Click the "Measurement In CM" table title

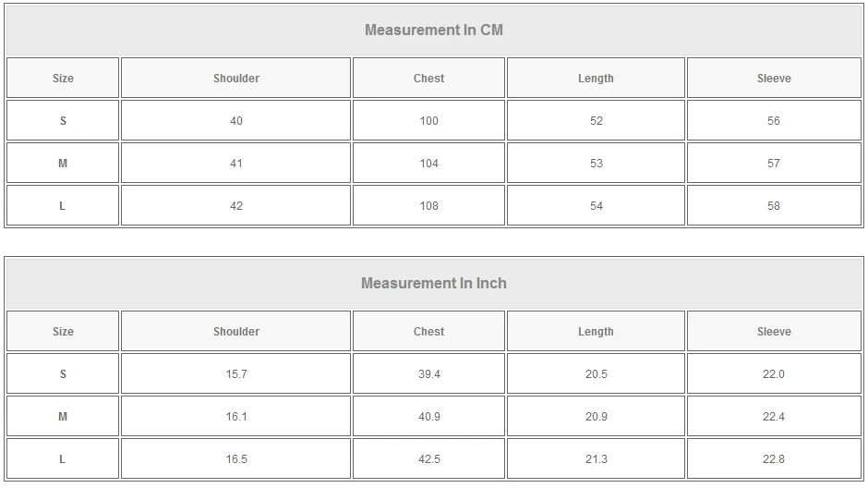click(x=434, y=30)
